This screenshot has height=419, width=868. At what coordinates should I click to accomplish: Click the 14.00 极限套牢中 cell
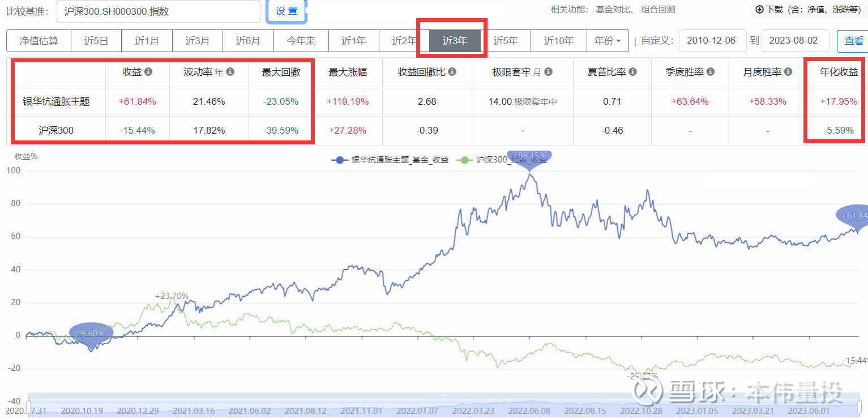tap(523, 102)
